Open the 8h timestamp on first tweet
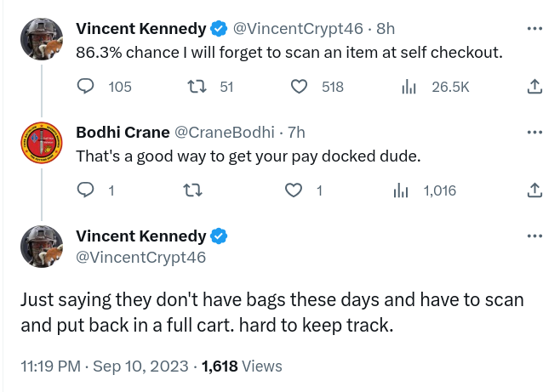 pyautogui.click(x=386, y=28)
